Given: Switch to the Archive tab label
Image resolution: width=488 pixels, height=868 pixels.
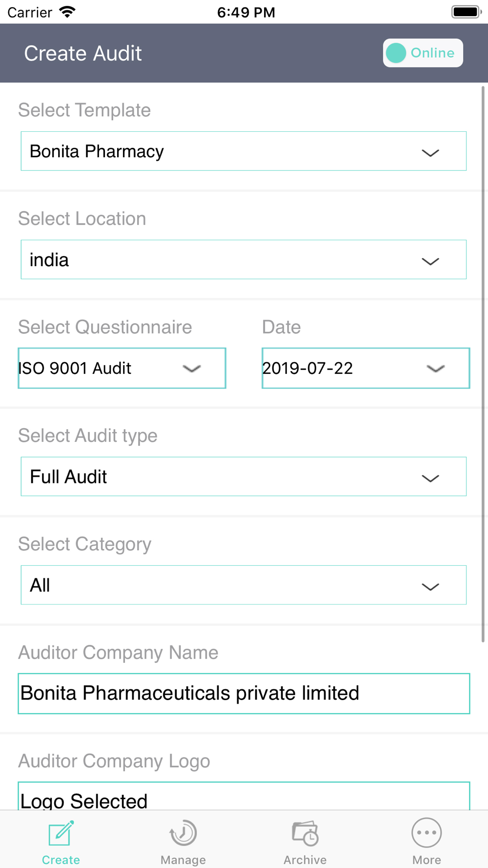Looking at the screenshot, I should 305,860.
